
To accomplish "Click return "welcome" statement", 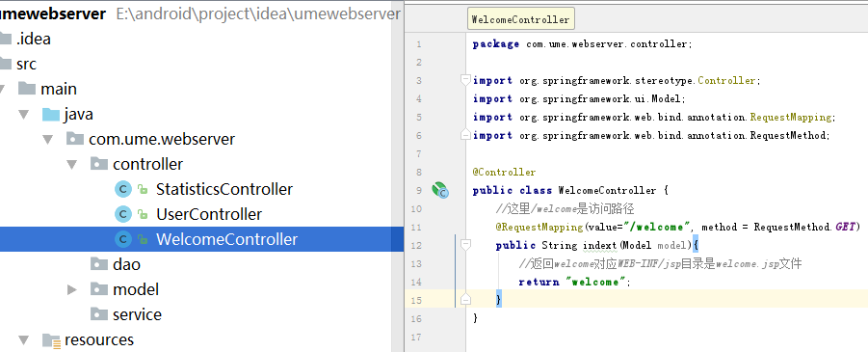I will (x=574, y=282).
